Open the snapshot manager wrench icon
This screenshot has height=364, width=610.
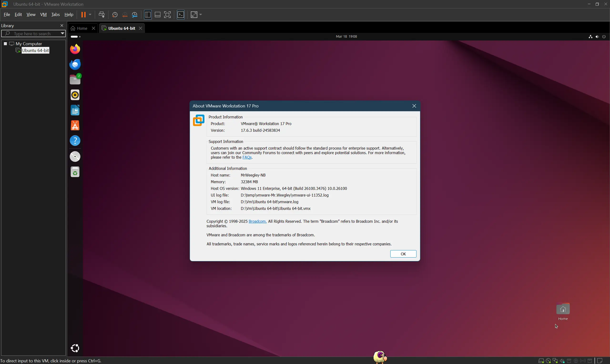coord(135,15)
